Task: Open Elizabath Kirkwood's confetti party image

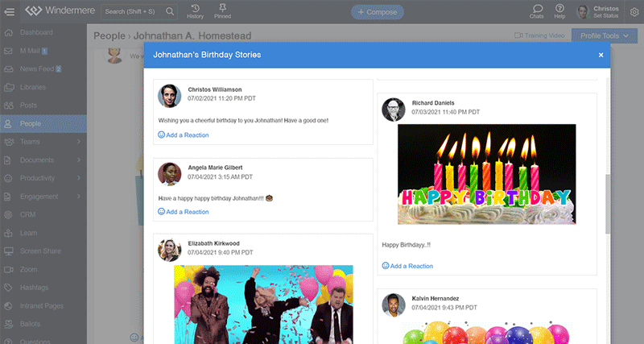Action: click(x=263, y=305)
